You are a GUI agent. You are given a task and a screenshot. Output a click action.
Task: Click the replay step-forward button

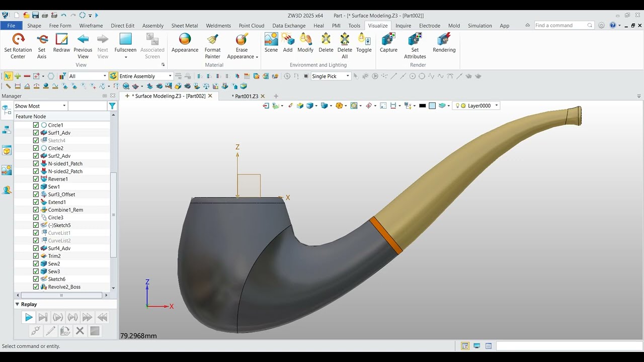(43, 317)
